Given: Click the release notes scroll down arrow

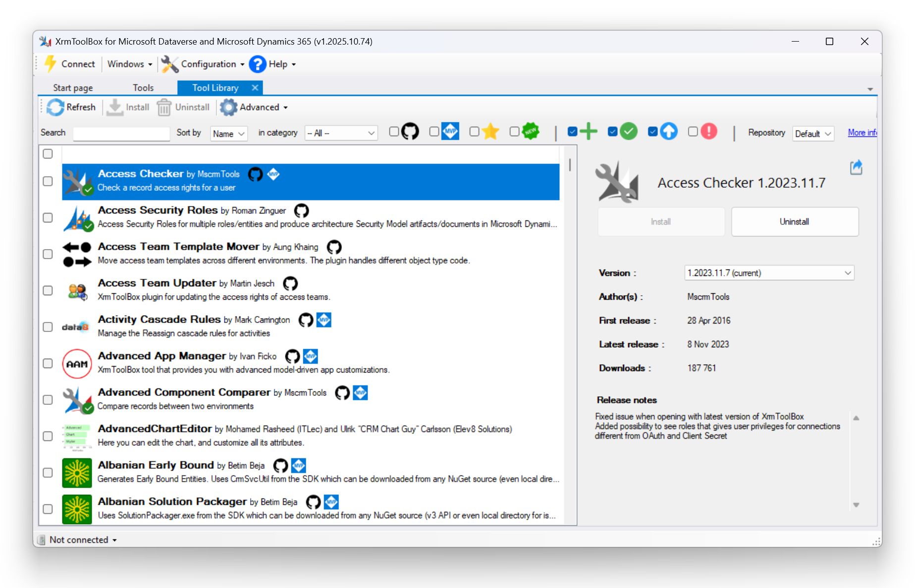Looking at the screenshot, I should 856,505.
